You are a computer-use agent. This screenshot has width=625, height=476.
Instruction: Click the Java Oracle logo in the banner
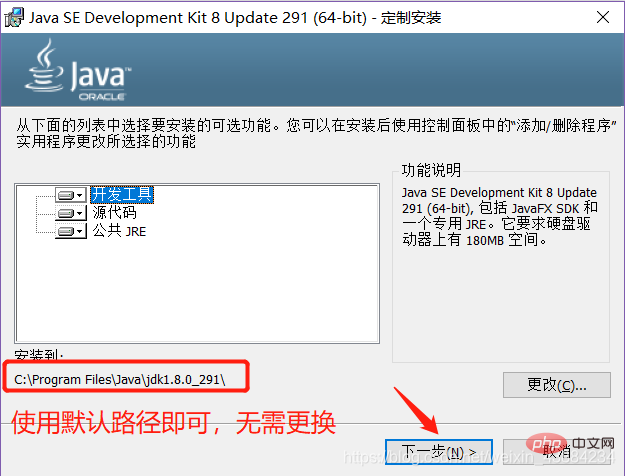tap(78, 70)
